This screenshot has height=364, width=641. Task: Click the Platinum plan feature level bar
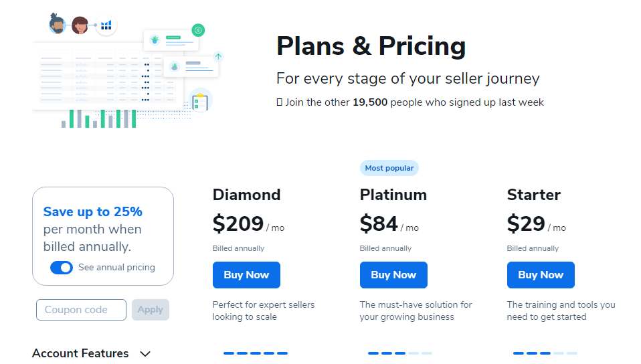399,353
